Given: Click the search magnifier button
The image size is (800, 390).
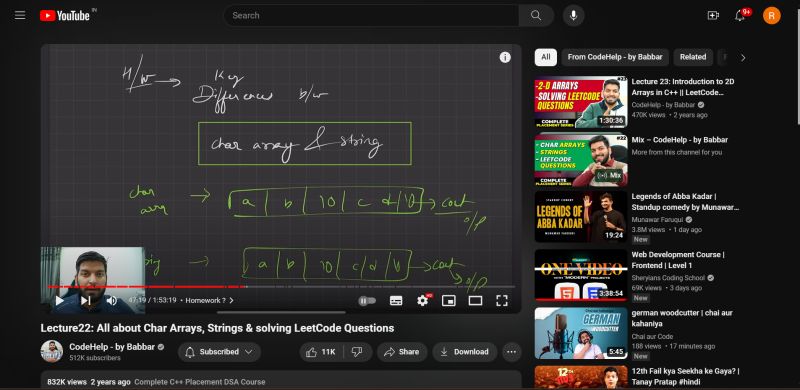Looking at the screenshot, I should pos(536,15).
